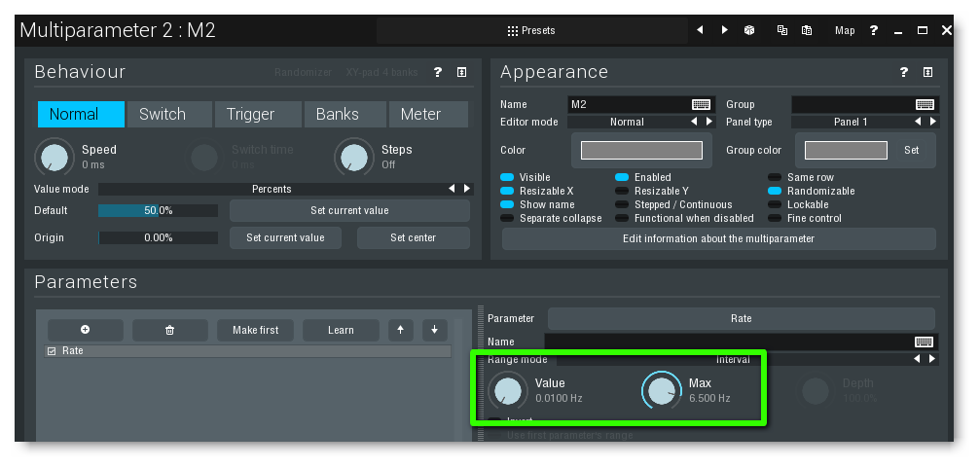Click Set current value beside Default
This screenshot has width=980, height=468.
click(x=349, y=210)
